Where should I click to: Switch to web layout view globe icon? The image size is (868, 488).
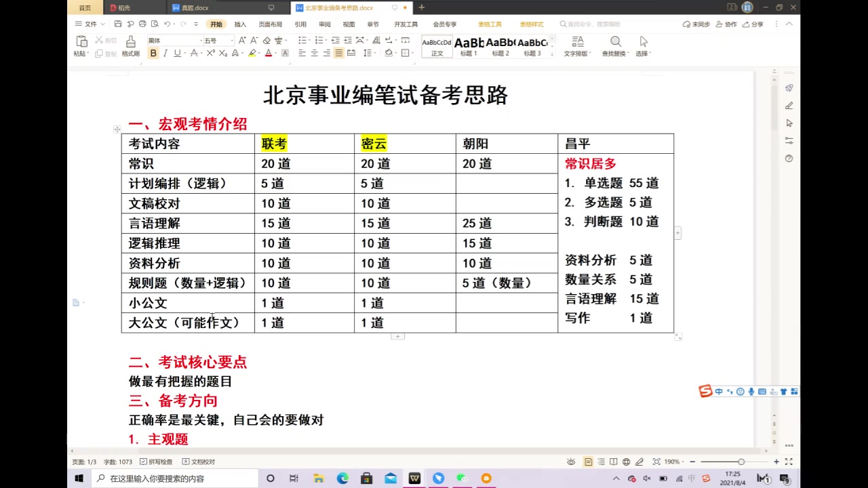626,462
